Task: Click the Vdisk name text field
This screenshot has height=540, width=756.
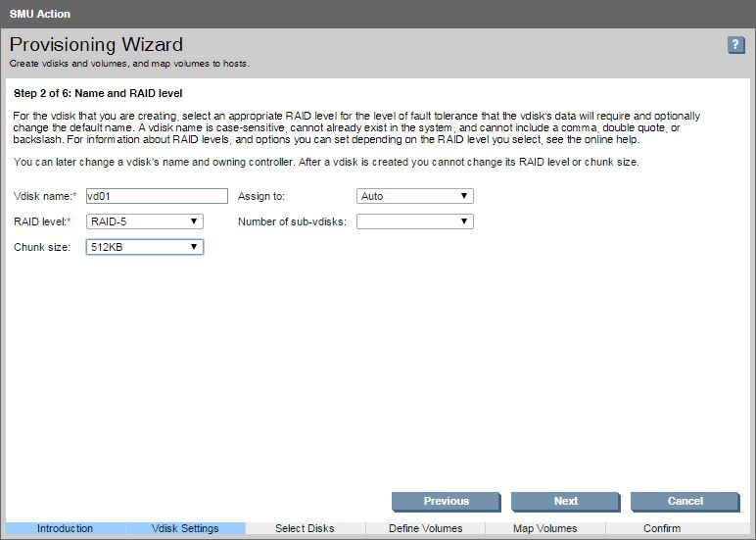Action: click(157, 196)
